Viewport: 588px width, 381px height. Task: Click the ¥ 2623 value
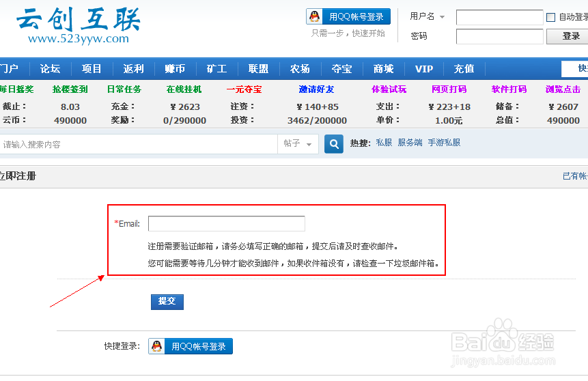coord(185,107)
